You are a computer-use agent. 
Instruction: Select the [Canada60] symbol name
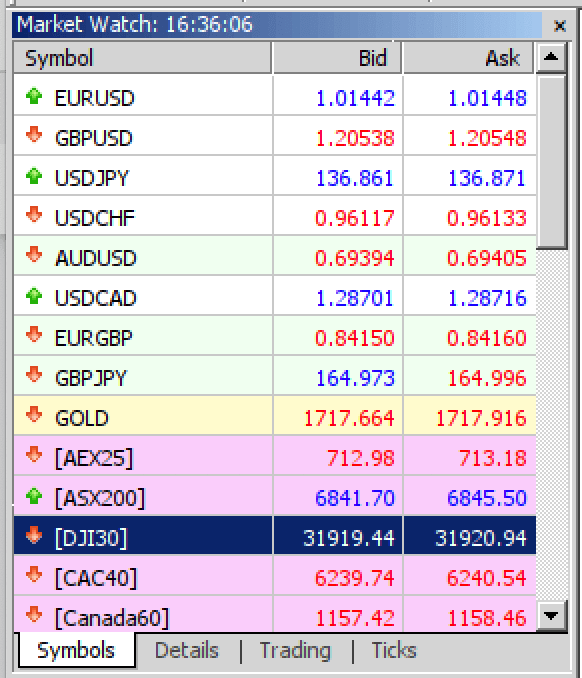(x=112, y=618)
